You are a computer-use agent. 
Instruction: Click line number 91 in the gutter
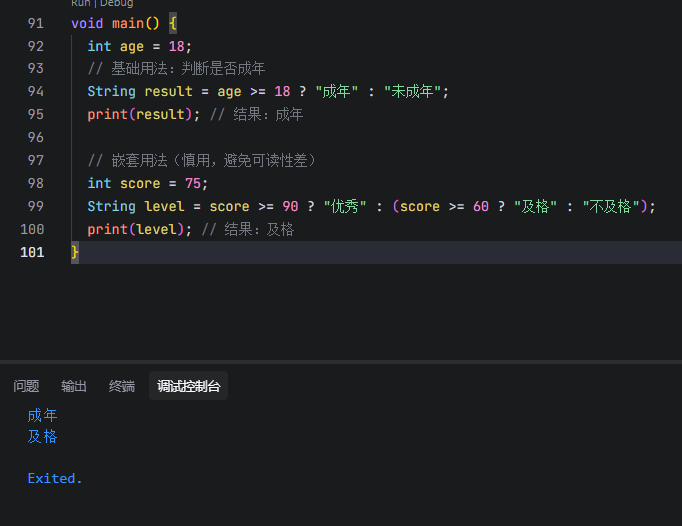[x=35, y=23]
